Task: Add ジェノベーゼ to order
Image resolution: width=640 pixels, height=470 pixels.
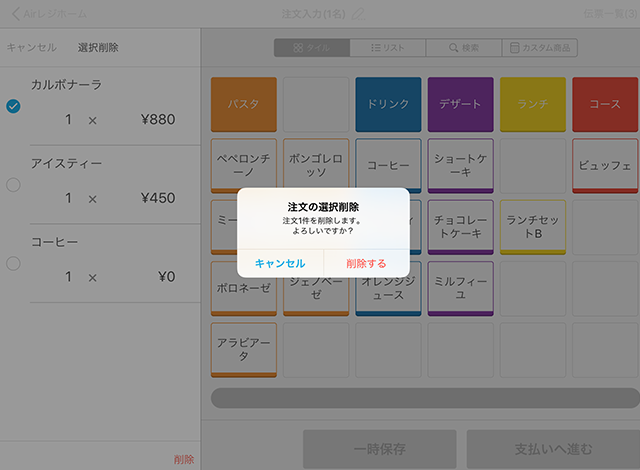Action: point(316,296)
